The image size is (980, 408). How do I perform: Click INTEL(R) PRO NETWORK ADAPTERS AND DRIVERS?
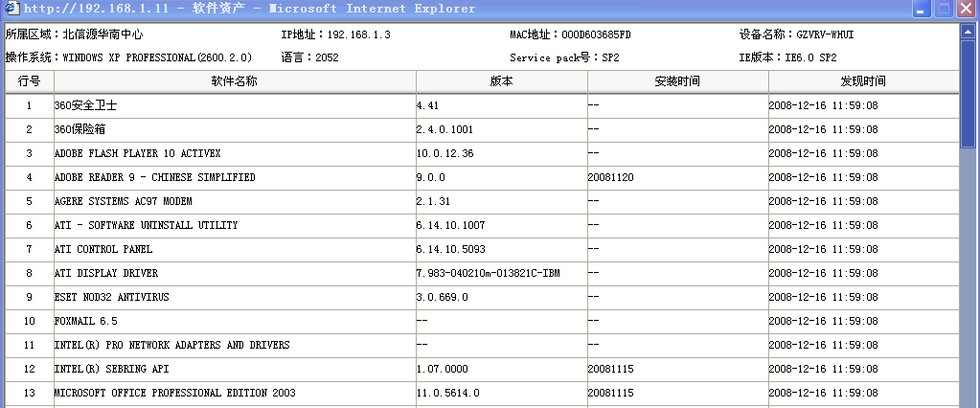coord(171,345)
